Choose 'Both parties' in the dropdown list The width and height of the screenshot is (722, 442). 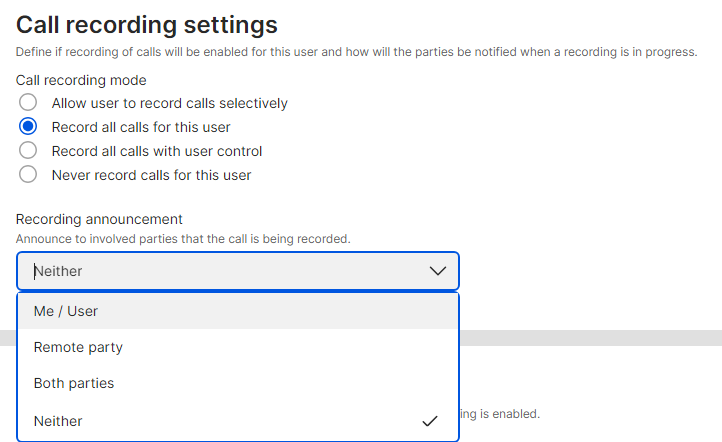click(74, 383)
